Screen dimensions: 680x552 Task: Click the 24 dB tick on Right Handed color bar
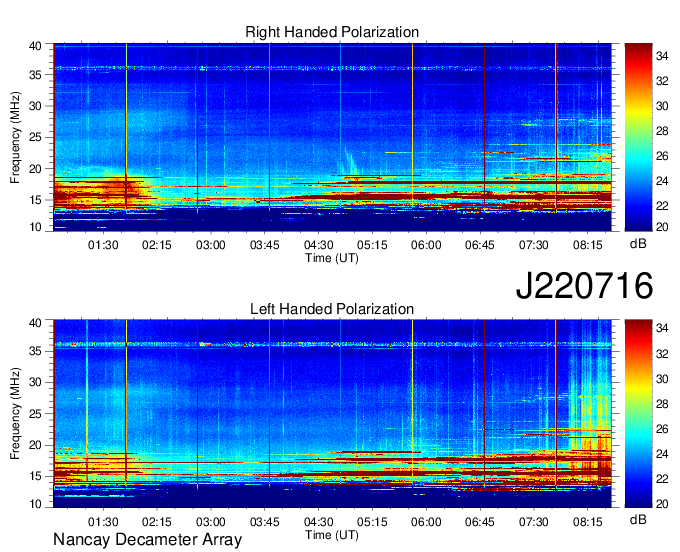[x=662, y=181]
